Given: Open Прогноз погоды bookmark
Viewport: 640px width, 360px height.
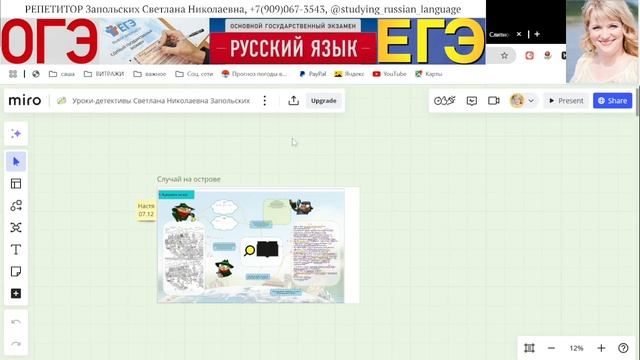Looking at the screenshot, I should pos(254,74).
